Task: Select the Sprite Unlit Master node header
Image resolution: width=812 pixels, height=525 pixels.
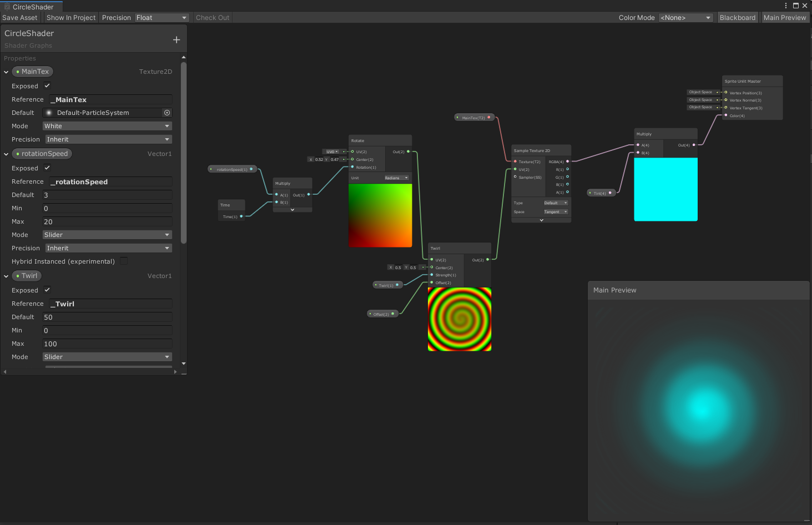Action: [x=753, y=81]
